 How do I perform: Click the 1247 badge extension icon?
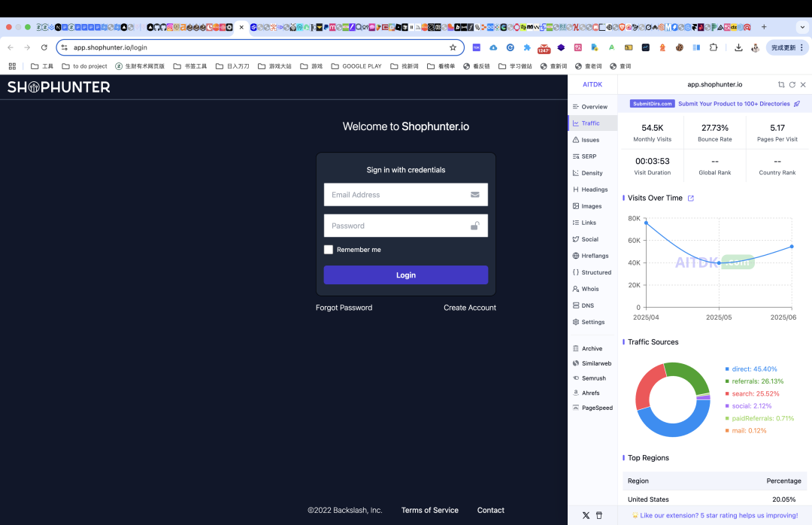(544, 48)
